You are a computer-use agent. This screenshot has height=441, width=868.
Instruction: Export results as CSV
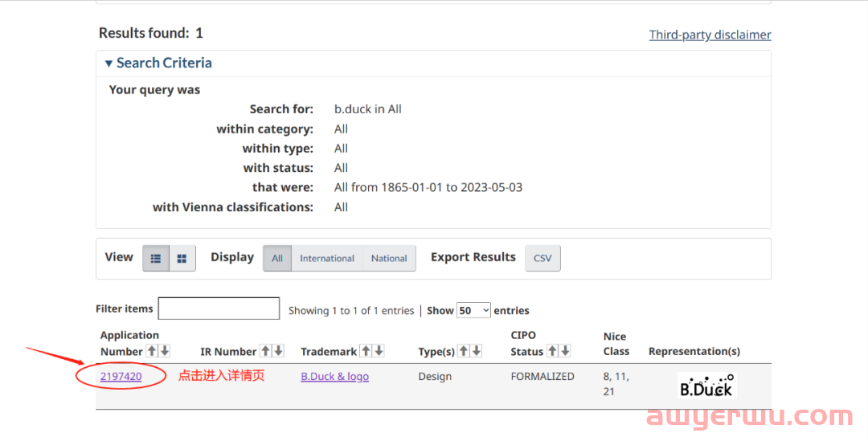click(542, 259)
